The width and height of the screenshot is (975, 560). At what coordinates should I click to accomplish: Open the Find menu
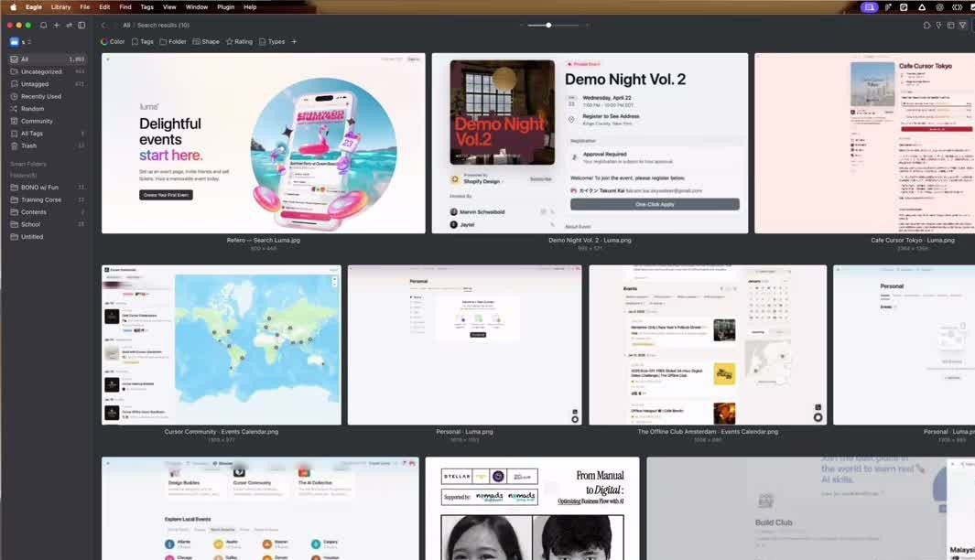[x=125, y=6]
